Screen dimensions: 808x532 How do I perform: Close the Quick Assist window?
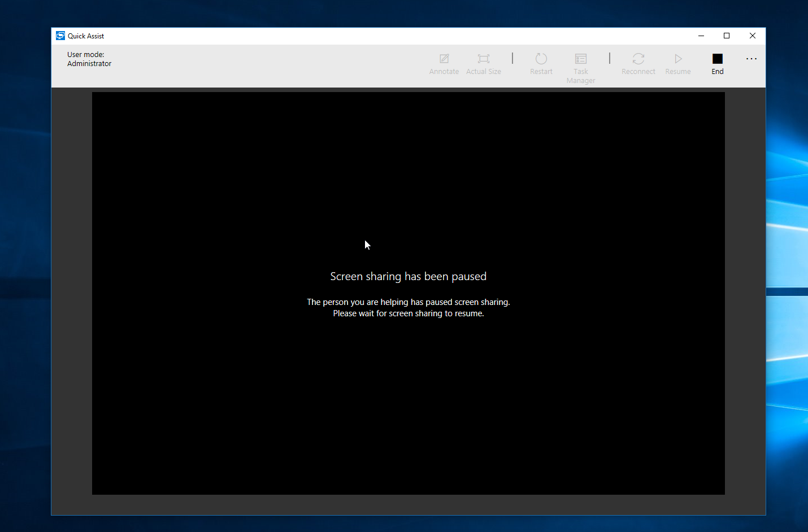click(x=753, y=36)
